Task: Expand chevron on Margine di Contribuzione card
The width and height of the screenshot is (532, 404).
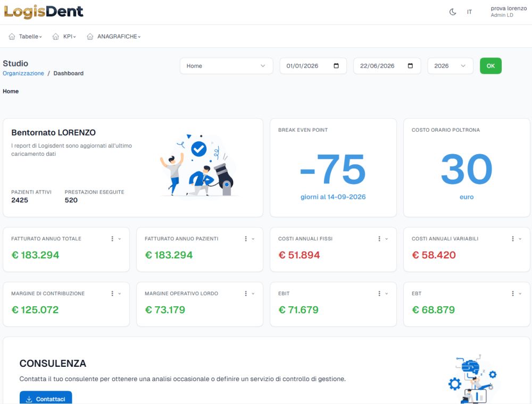Action: click(x=119, y=294)
